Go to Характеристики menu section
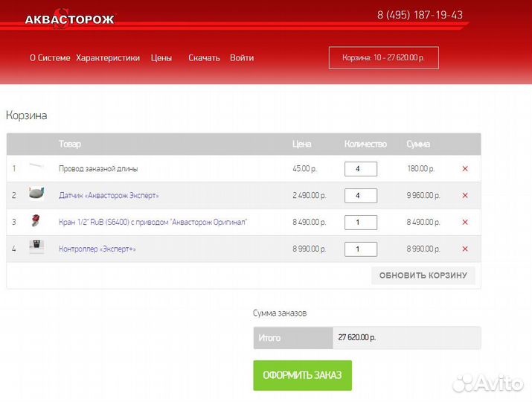This screenshot has height=402, width=532. (x=108, y=58)
